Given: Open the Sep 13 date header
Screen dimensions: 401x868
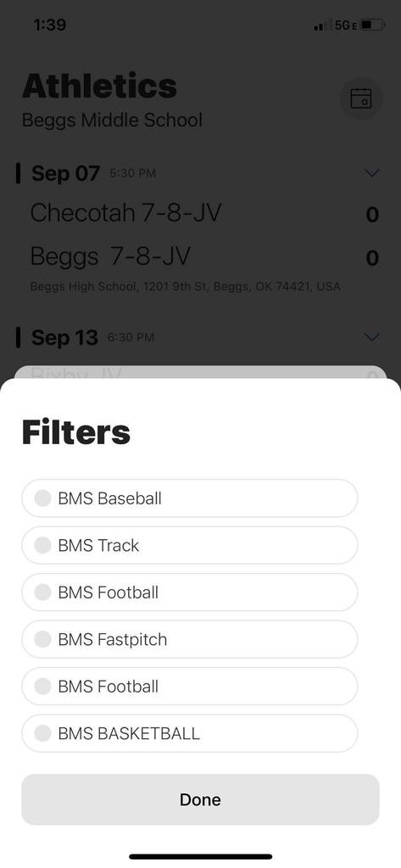Looking at the screenshot, I should (64, 337).
